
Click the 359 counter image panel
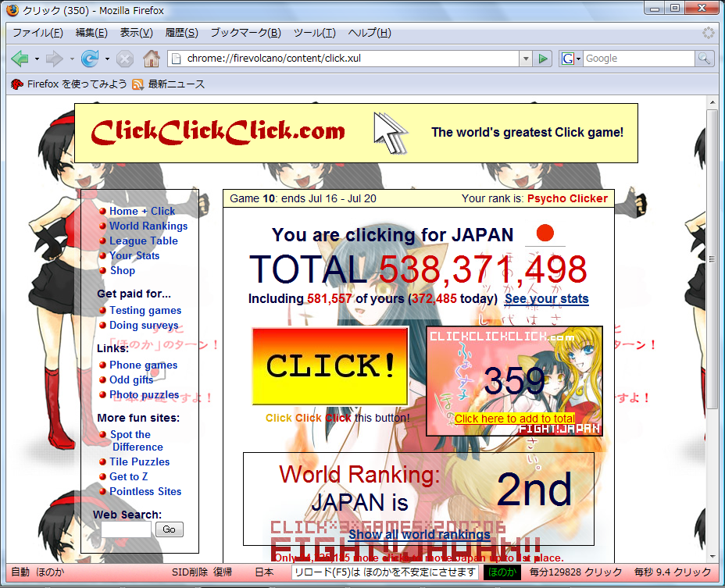515,381
